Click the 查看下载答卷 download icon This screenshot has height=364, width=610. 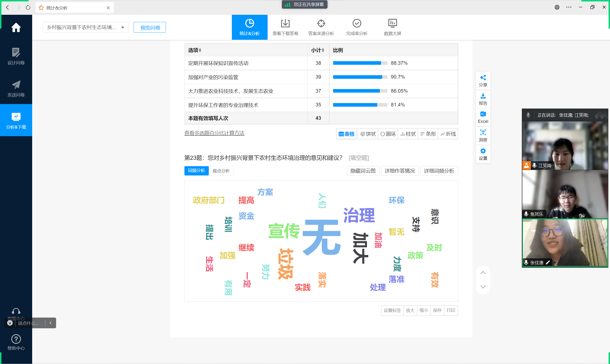pos(285,24)
